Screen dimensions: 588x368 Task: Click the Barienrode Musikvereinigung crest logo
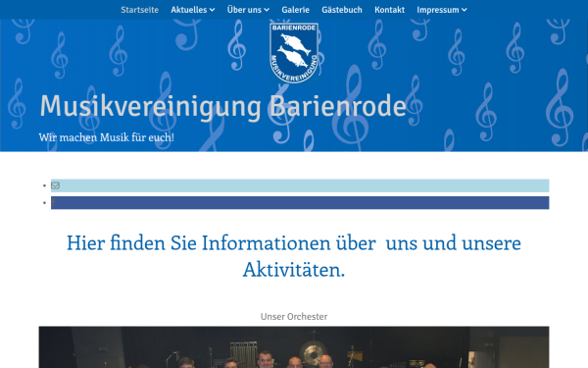(294, 53)
